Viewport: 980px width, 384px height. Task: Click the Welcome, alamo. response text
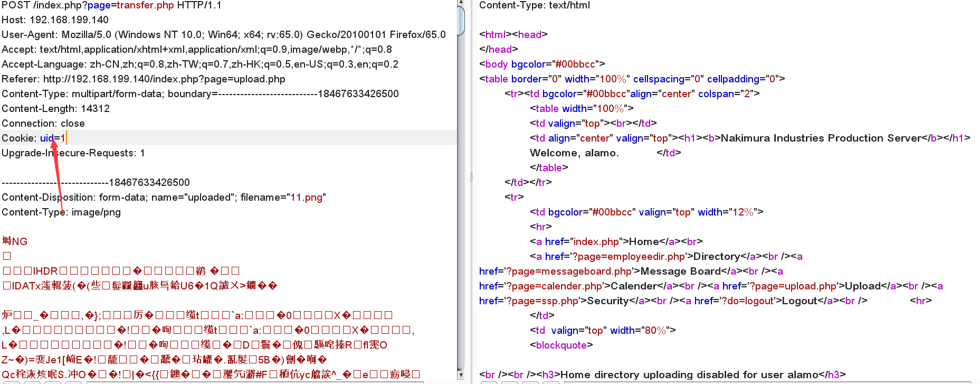574,153
